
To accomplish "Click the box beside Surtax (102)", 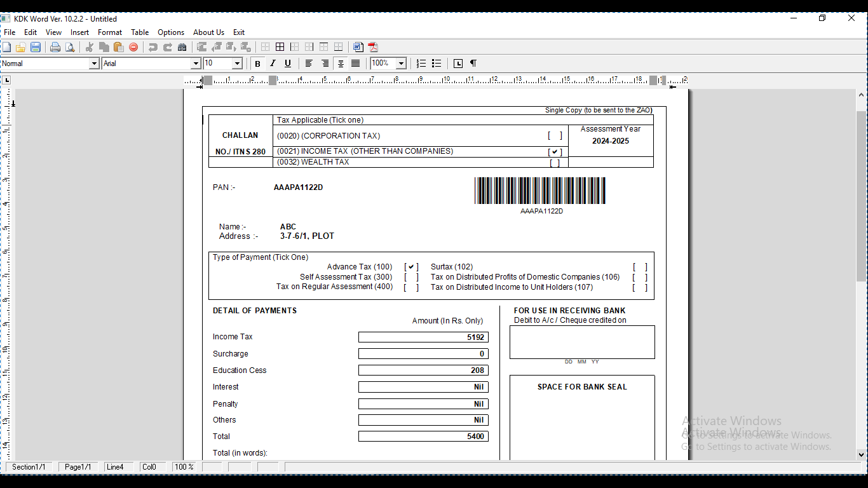I will click(641, 267).
